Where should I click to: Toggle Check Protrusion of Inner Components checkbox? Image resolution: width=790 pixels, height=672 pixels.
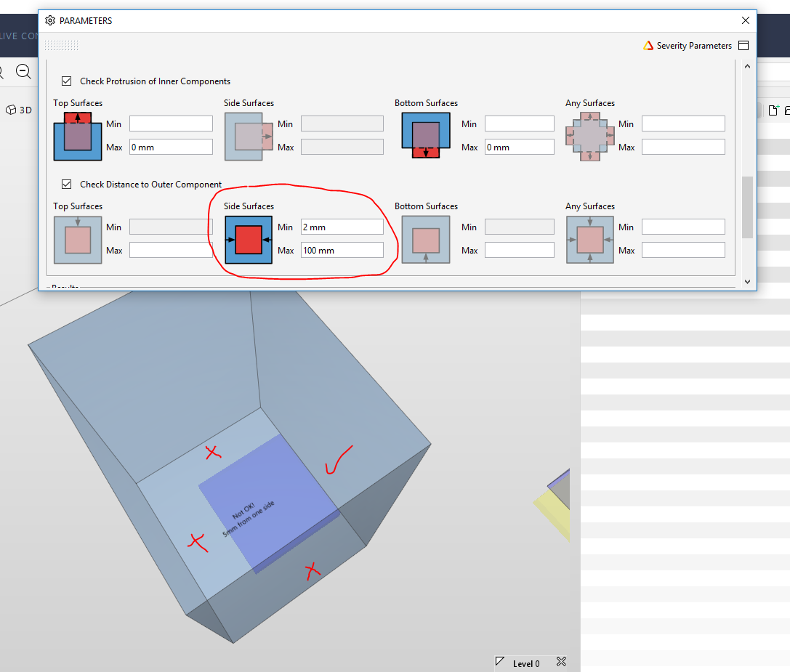tap(67, 81)
